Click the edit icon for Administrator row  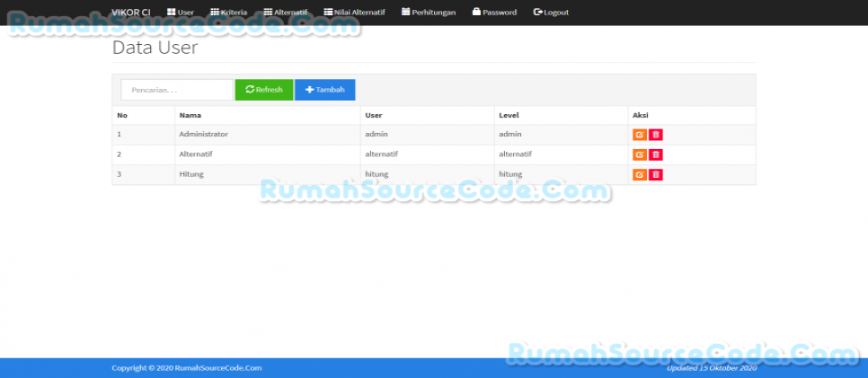click(639, 135)
